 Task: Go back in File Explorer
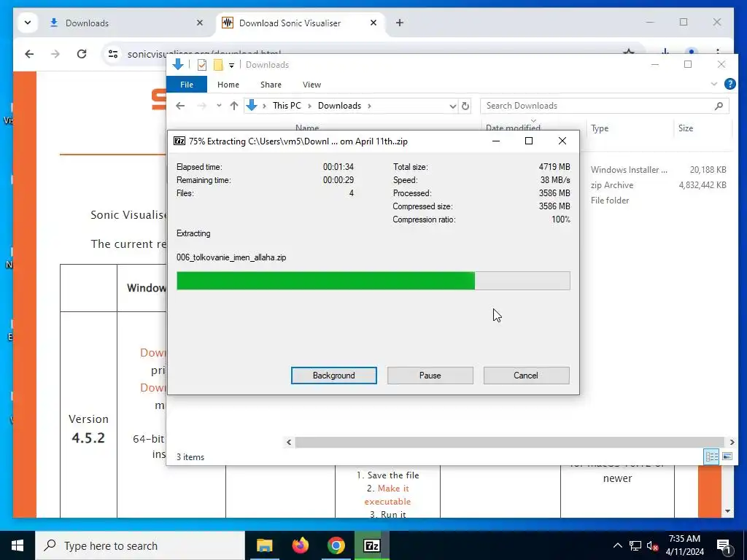point(180,106)
